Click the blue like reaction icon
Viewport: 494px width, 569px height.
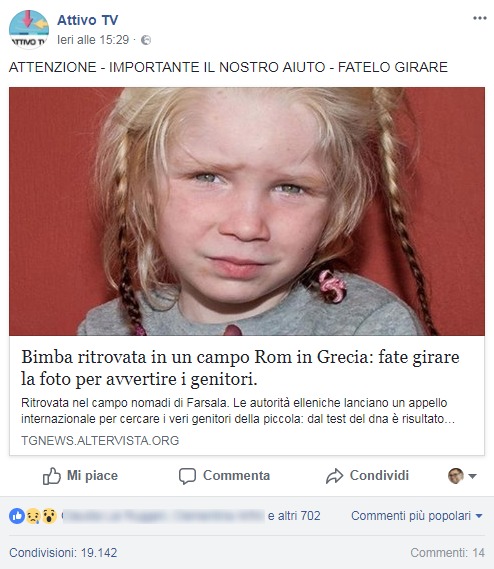click(17, 516)
